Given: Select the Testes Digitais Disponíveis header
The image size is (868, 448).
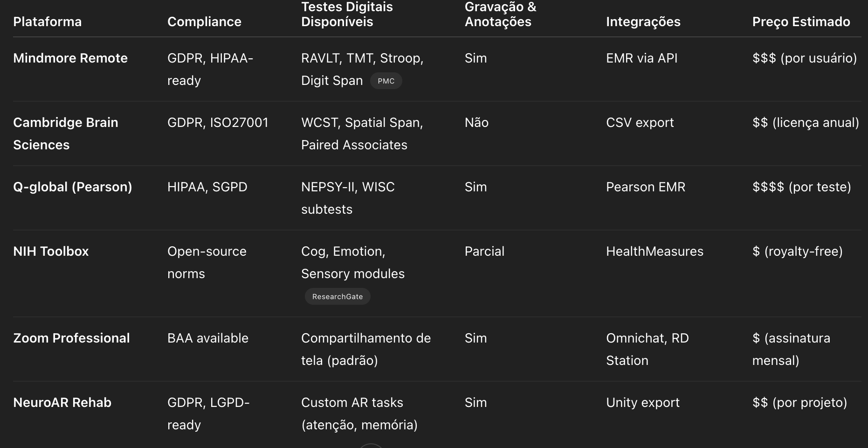Looking at the screenshot, I should click(x=347, y=14).
